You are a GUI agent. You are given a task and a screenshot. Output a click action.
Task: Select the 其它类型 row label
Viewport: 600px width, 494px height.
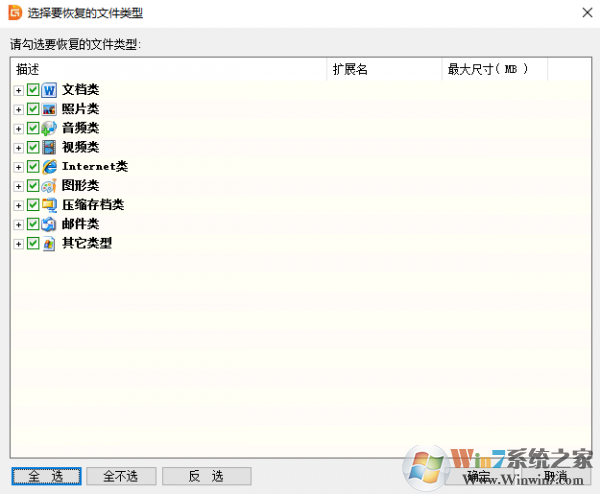pos(87,243)
